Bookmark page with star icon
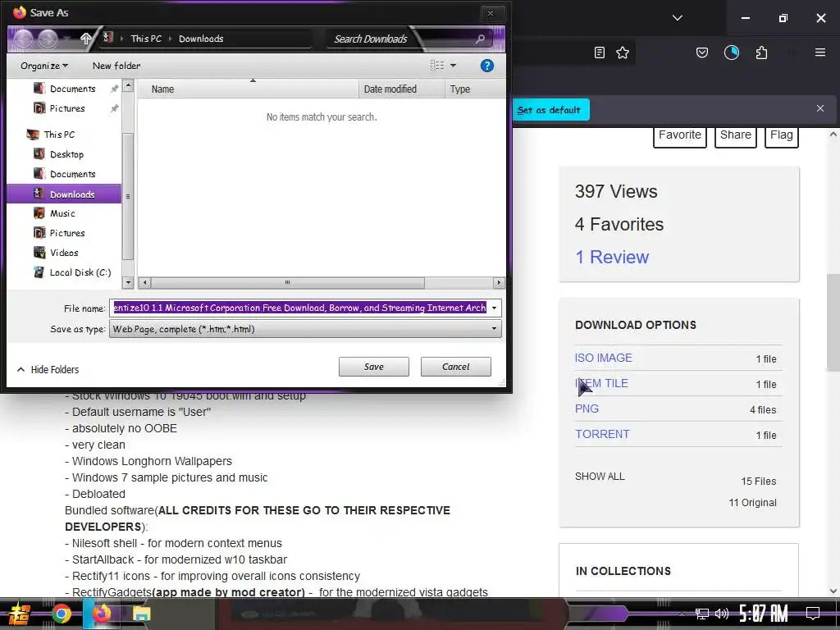The width and height of the screenshot is (840, 630). pyautogui.click(x=623, y=52)
